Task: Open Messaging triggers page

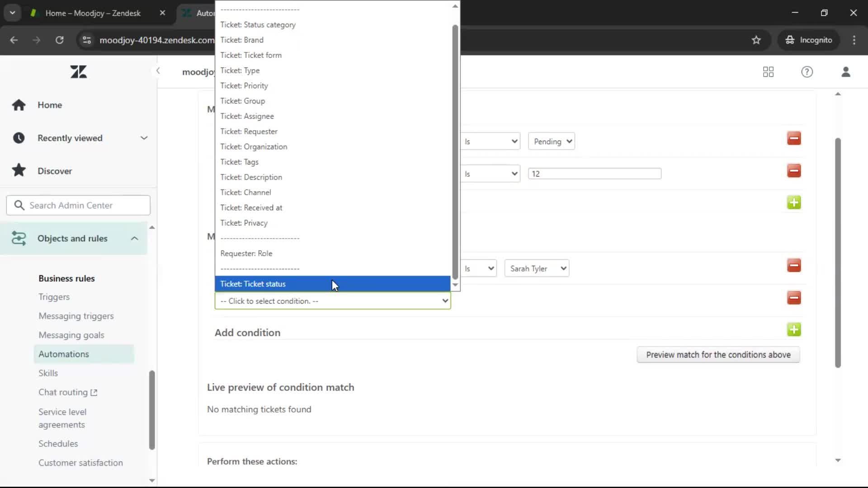Action: [76, 316]
